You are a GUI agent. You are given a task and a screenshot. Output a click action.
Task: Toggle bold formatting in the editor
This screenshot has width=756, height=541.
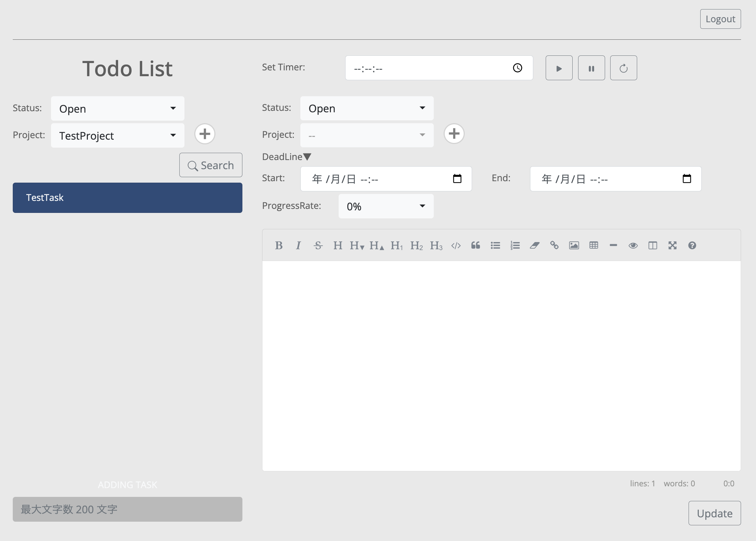click(278, 245)
